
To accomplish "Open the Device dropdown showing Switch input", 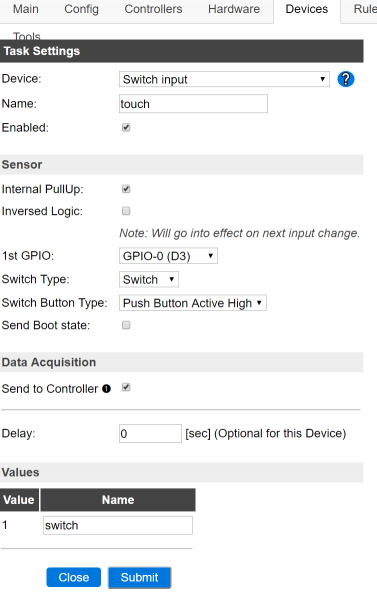I will pos(224,79).
